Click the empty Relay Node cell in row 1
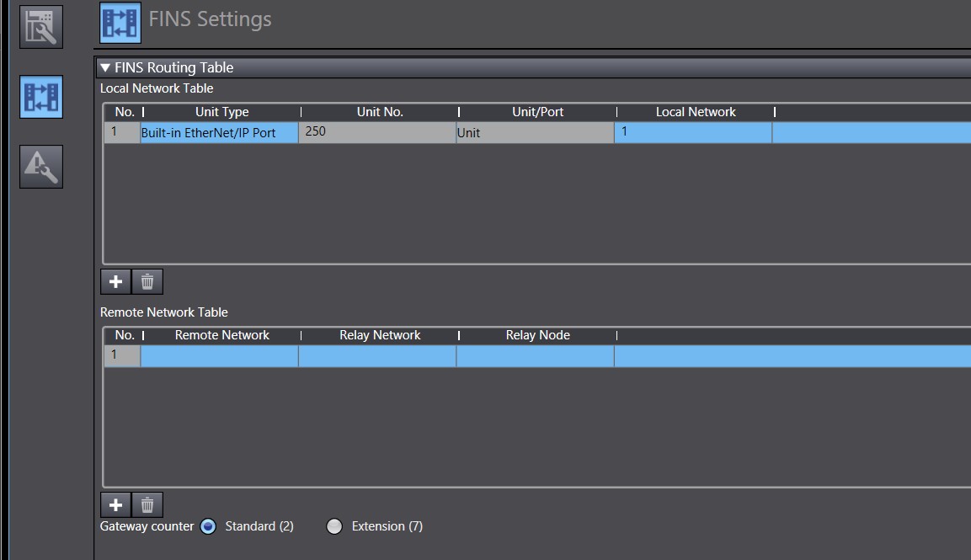The image size is (971, 560). tap(535, 356)
